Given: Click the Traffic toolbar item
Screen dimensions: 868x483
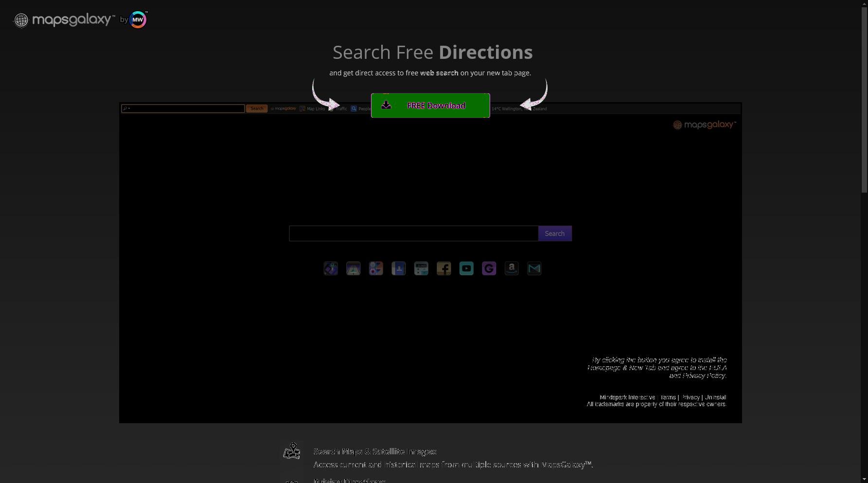Looking at the screenshot, I should [338, 108].
